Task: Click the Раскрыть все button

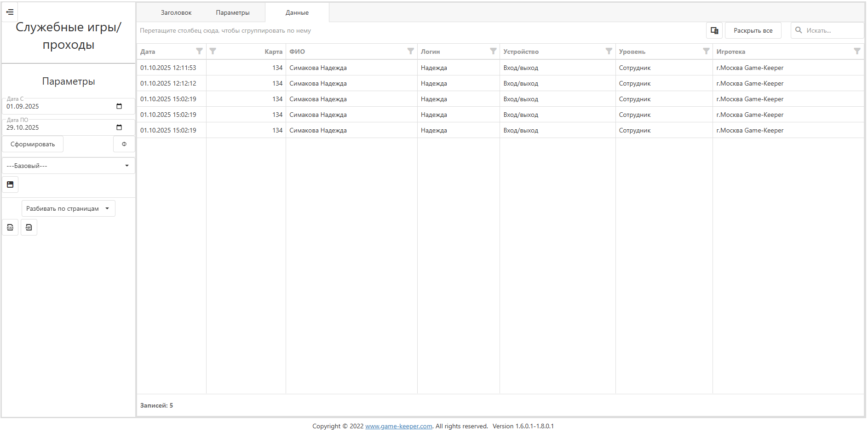Action: (753, 30)
